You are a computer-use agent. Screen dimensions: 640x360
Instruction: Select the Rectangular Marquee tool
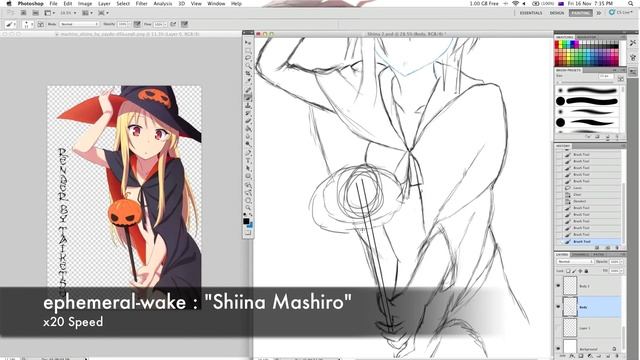pyautogui.click(x=248, y=50)
